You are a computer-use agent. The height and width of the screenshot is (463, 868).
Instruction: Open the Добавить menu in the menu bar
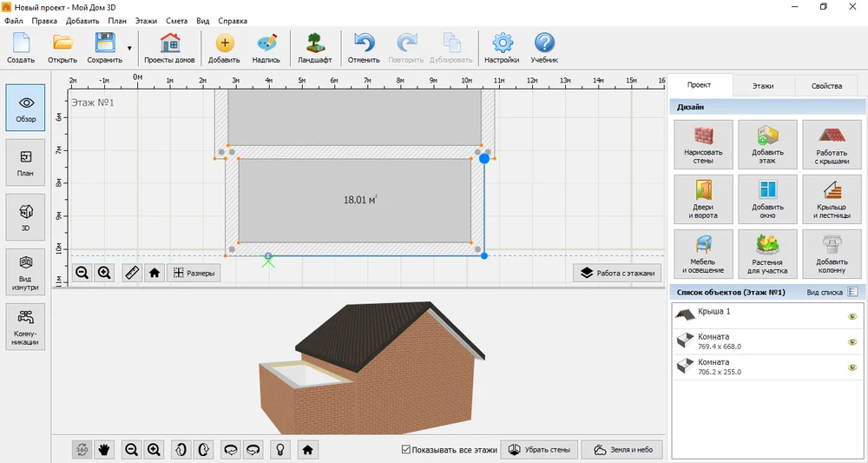82,21
